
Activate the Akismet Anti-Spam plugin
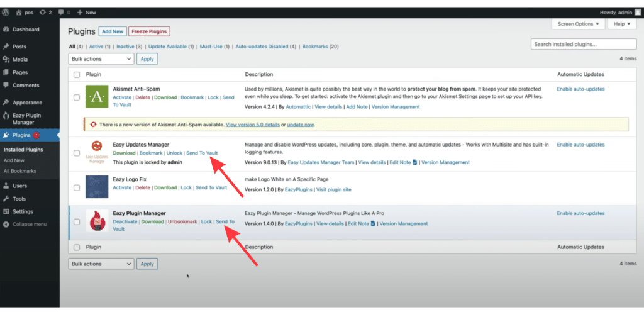tap(122, 97)
